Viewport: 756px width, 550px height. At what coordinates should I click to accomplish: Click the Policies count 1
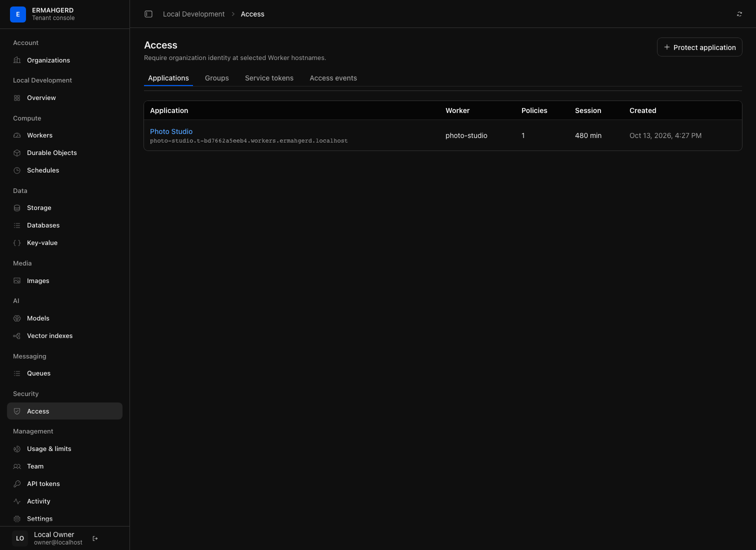coord(523,135)
